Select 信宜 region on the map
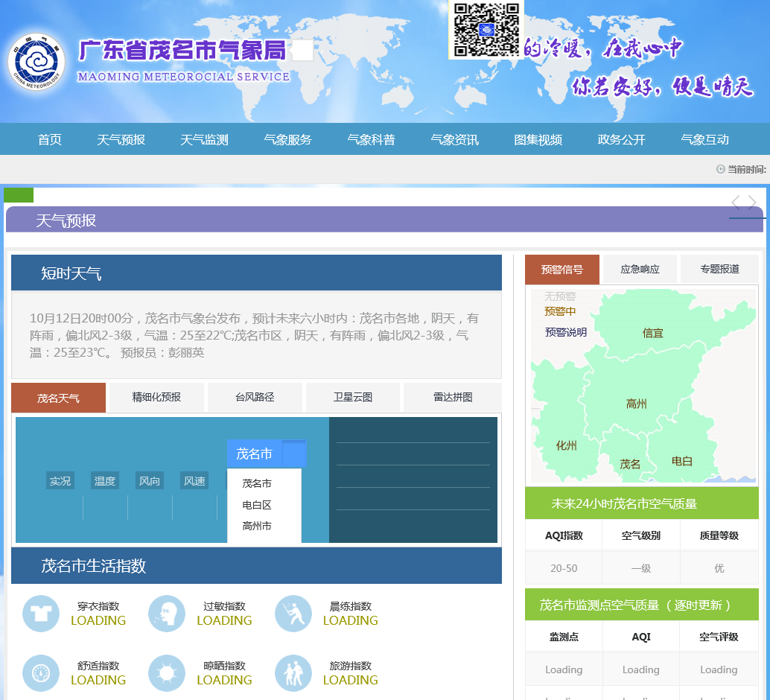Image resolution: width=770 pixels, height=700 pixels. (652, 333)
